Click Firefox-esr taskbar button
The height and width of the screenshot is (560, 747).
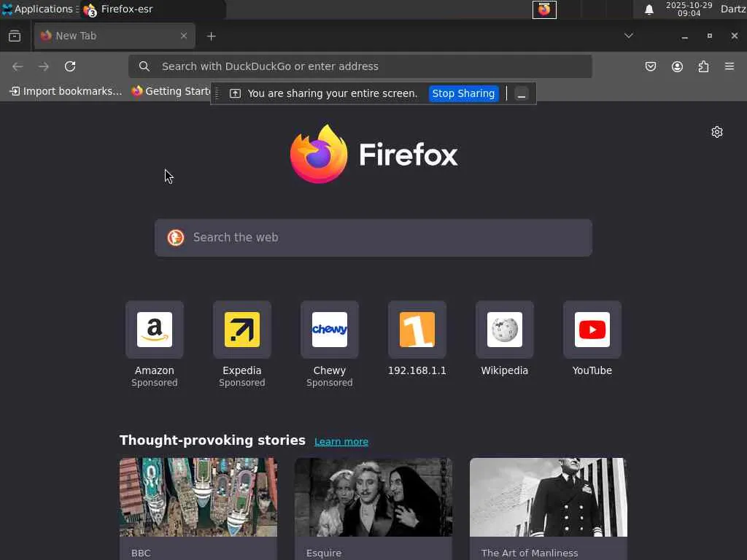click(x=152, y=9)
